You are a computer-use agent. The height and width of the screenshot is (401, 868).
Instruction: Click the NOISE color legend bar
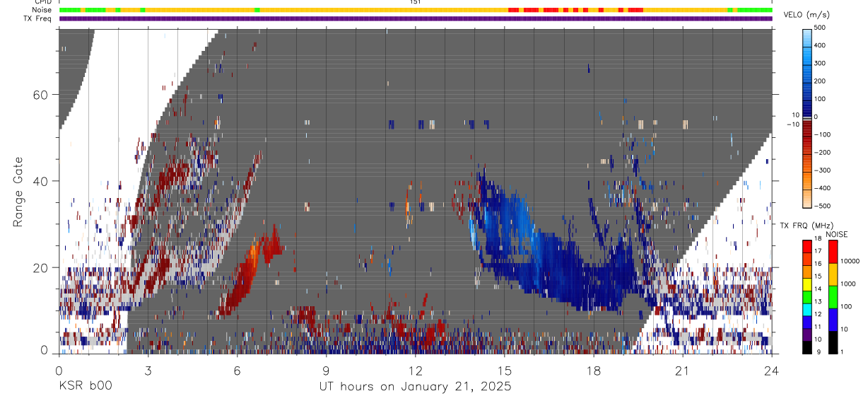[x=833, y=297]
